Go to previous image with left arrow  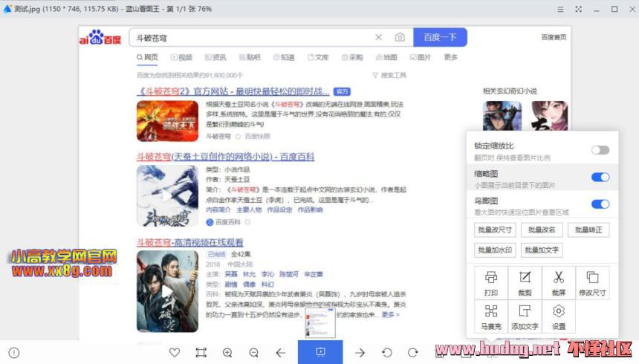[x=280, y=352]
